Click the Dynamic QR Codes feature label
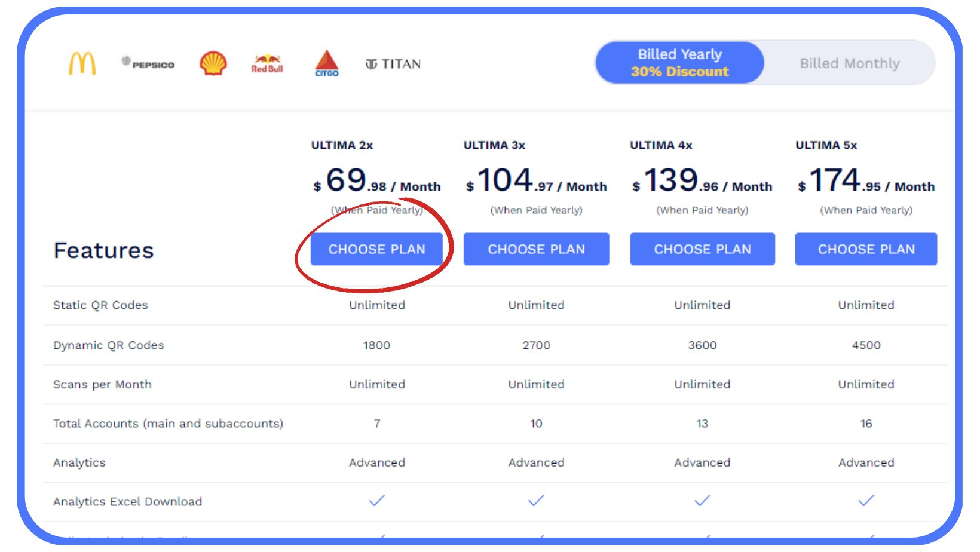Screen dimensions: 980x552 (x=108, y=345)
